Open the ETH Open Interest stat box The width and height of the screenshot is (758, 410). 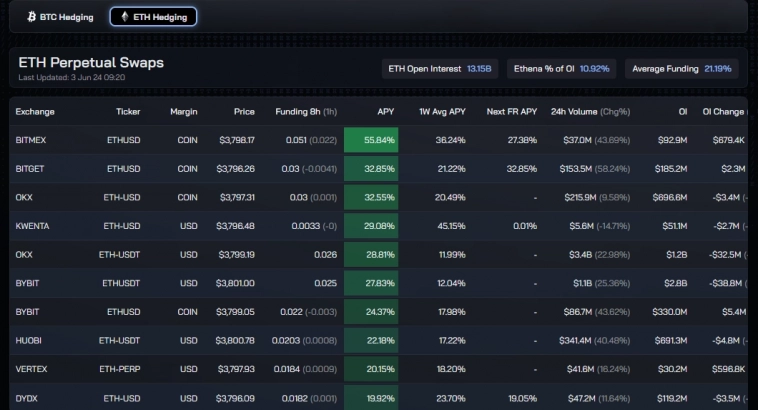pyautogui.click(x=439, y=69)
